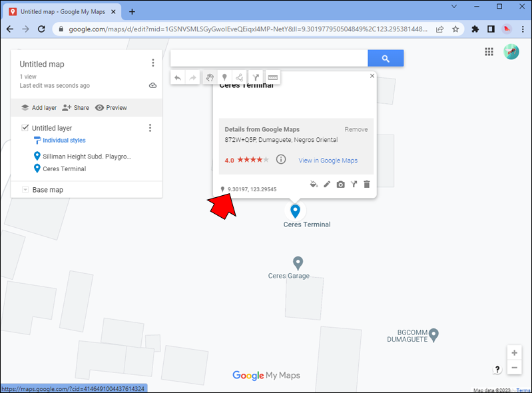
Task: Click the Ceres Garage map label
Action: [x=289, y=276]
